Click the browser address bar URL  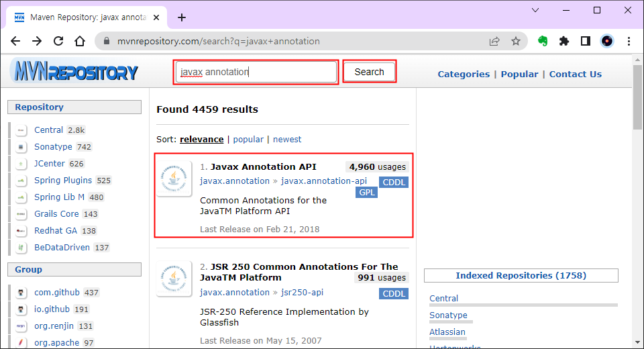(219, 41)
